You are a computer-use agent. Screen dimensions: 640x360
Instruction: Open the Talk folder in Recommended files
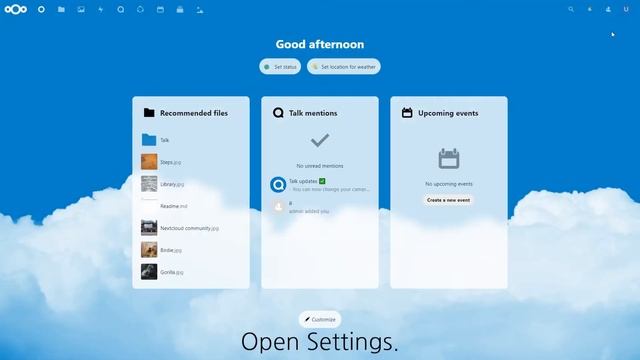click(191, 140)
